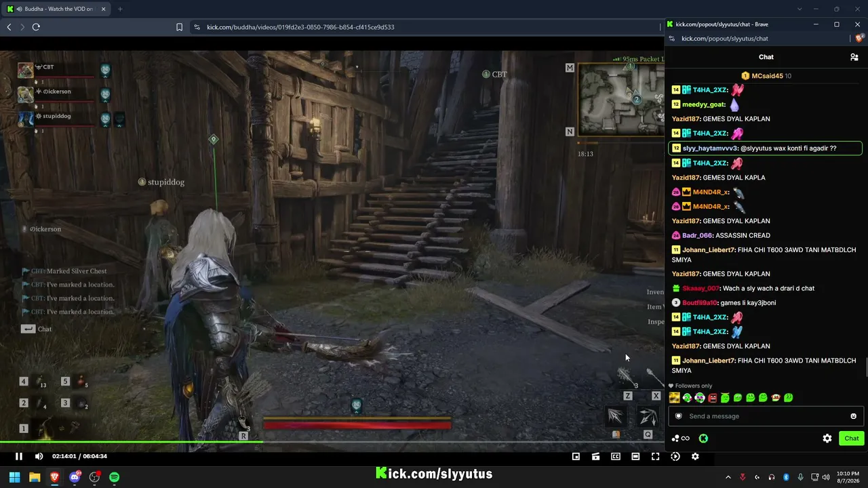Toggle closed captions in the video player
Screen dimensions: 868x488
616,457
